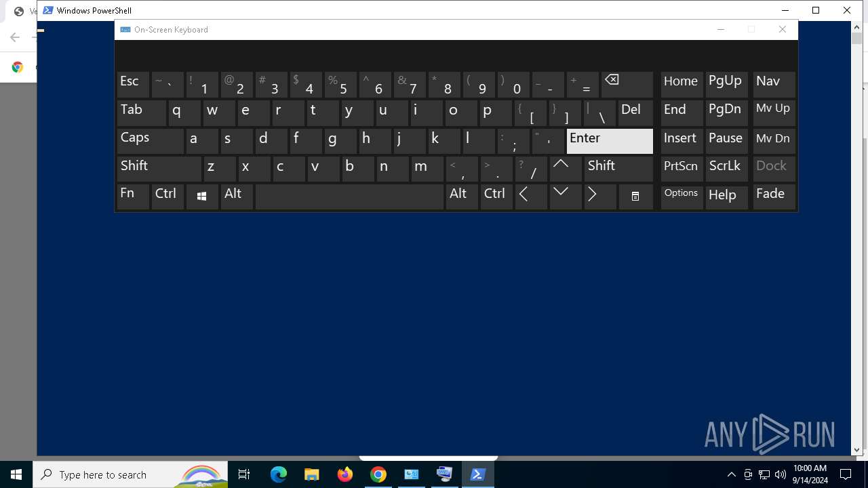Tap the backslash key
This screenshot has height=488, width=868.
tap(600, 113)
